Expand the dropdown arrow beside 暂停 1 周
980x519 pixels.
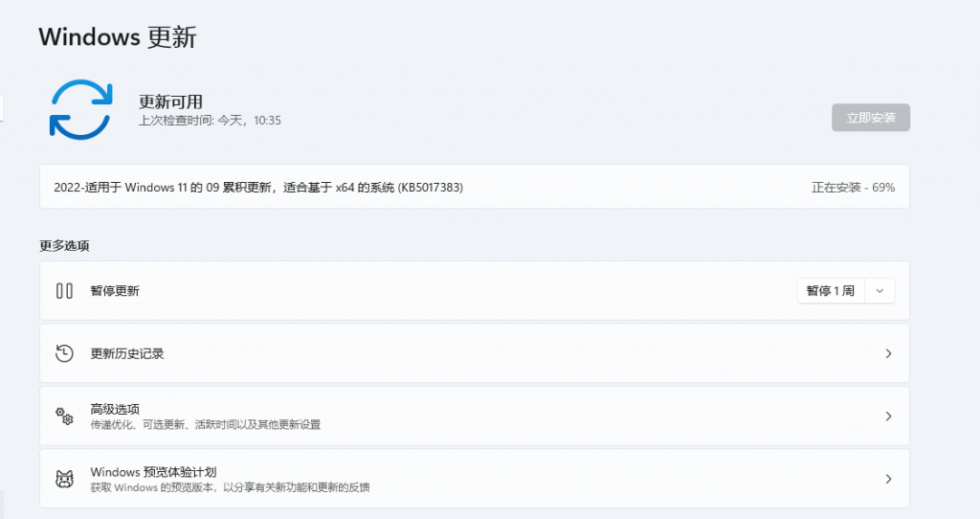pos(880,291)
